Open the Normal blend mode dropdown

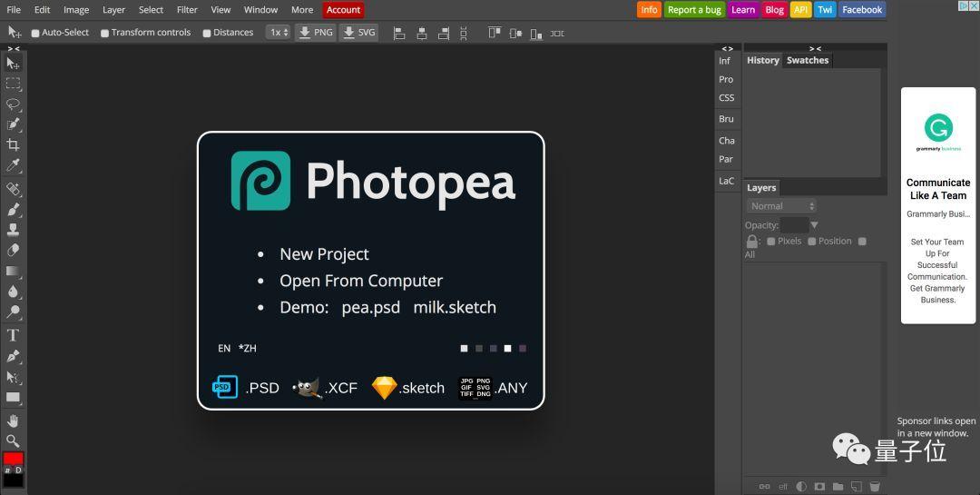[781, 206]
